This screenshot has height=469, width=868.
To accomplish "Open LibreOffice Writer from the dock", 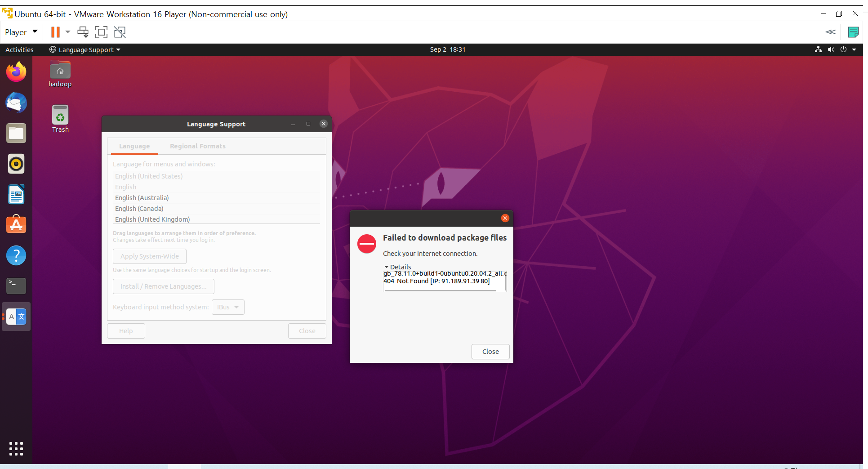I will (x=16, y=194).
